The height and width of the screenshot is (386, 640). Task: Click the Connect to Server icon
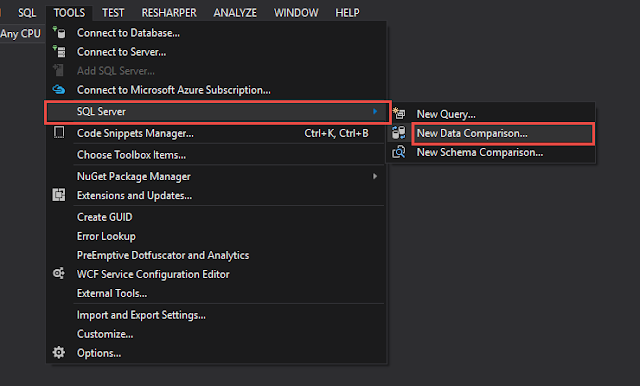59,52
